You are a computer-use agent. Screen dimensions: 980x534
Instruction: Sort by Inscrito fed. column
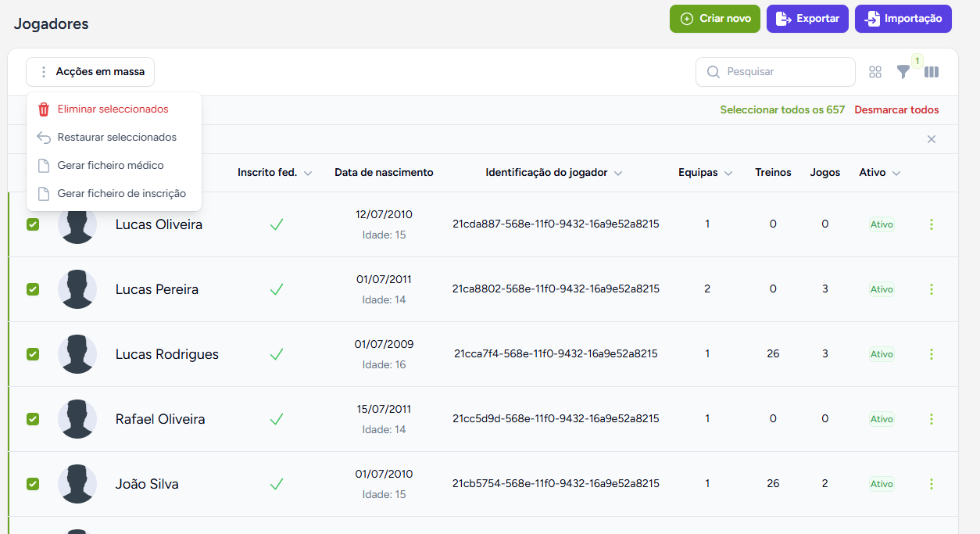275,173
